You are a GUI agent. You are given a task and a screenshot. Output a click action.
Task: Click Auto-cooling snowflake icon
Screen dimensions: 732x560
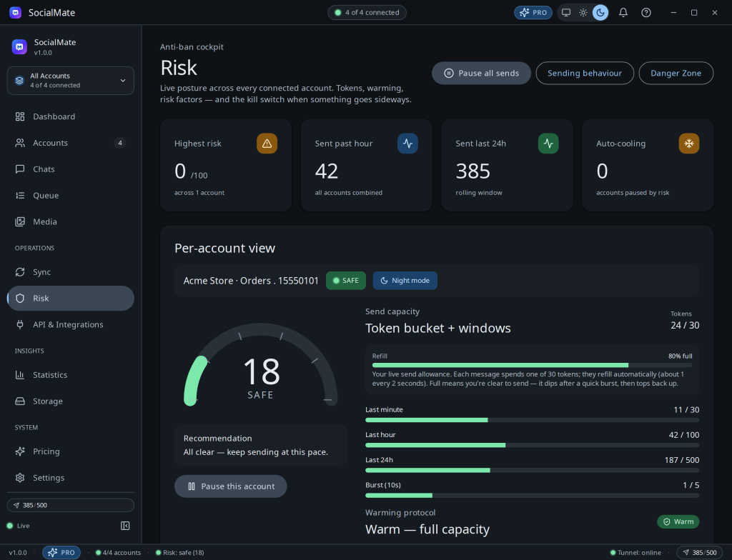[x=689, y=144]
